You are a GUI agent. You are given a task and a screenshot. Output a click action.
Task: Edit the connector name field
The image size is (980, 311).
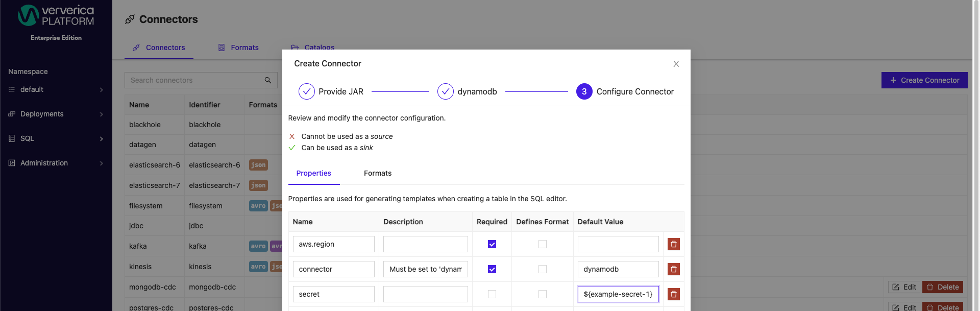pyautogui.click(x=334, y=269)
